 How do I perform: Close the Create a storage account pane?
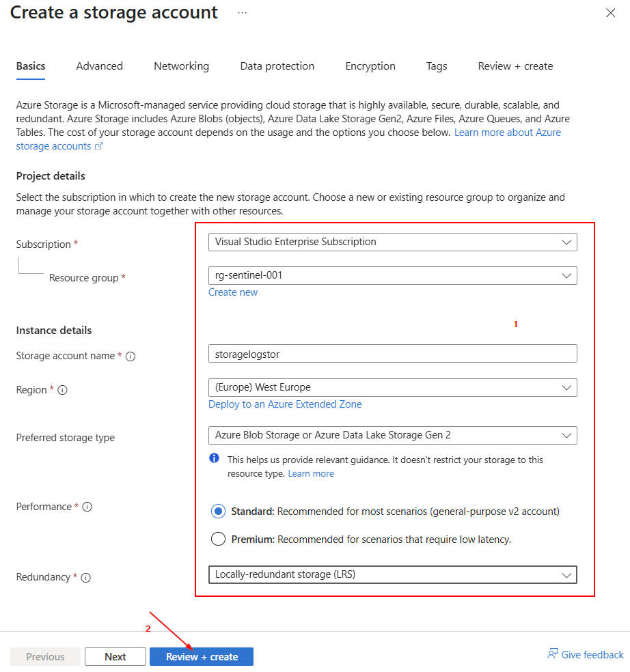610,13
